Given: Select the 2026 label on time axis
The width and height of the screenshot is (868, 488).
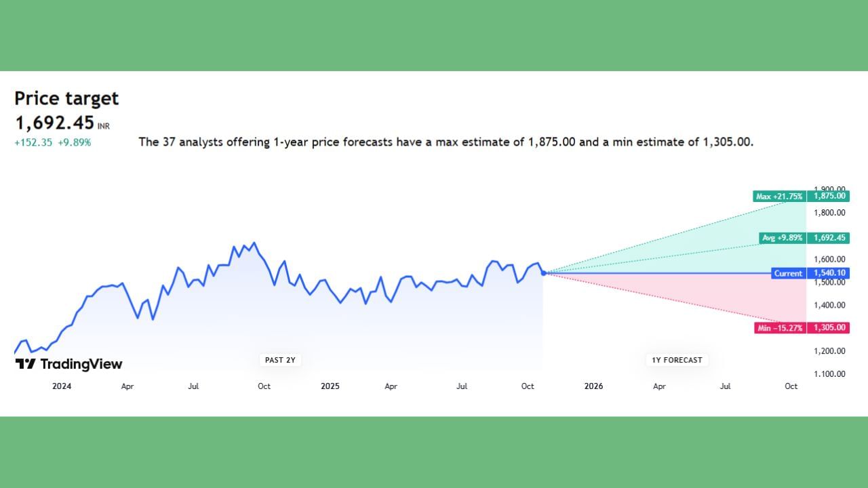Looking at the screenshot, I should tap(593, 386).
